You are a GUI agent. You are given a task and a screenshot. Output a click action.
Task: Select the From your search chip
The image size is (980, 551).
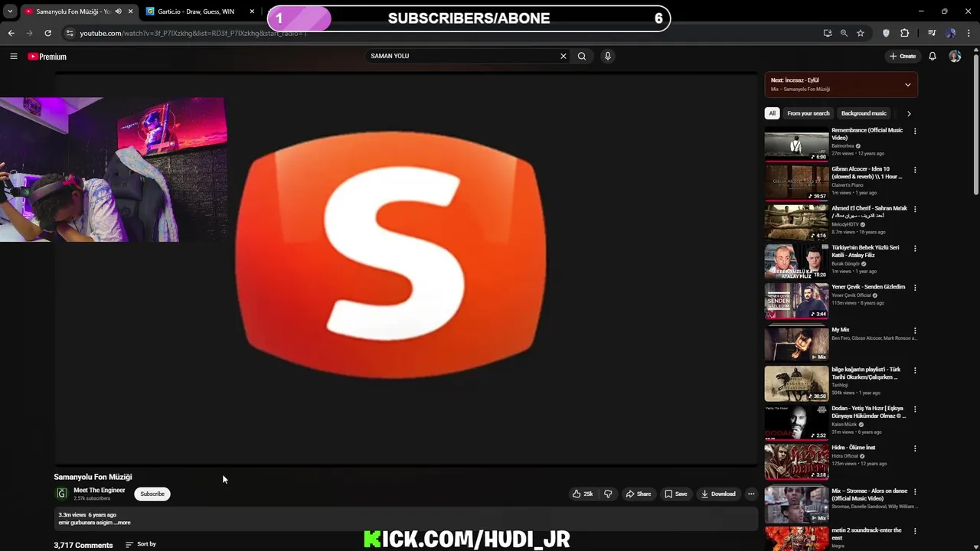click(x=808, y=113)
